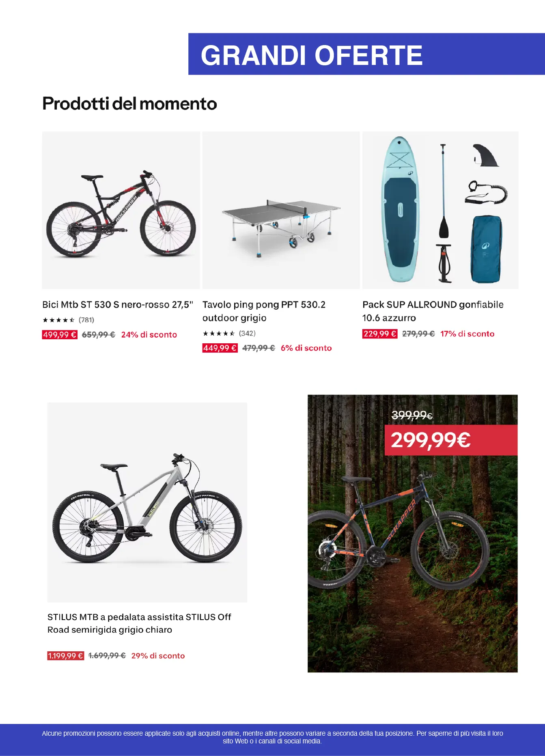Click 'STILUS MTB a pedalata assistita' title

click(x=139, y=623)
